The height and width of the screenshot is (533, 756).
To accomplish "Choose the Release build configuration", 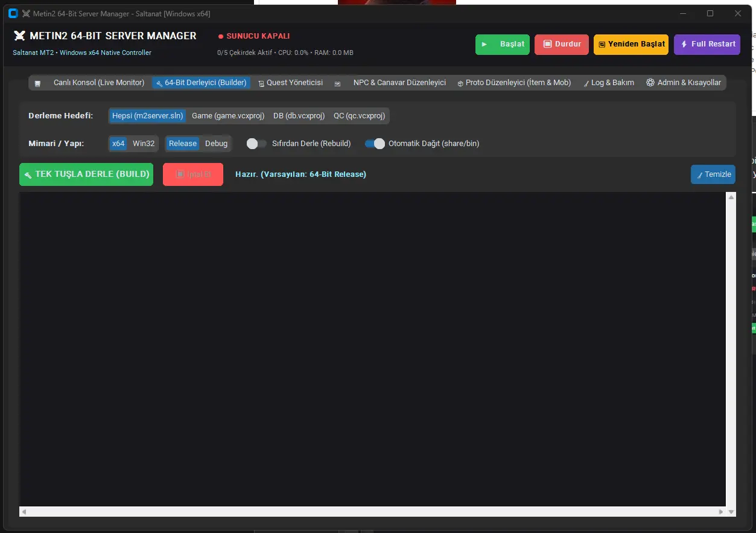I will pos(183,144).
